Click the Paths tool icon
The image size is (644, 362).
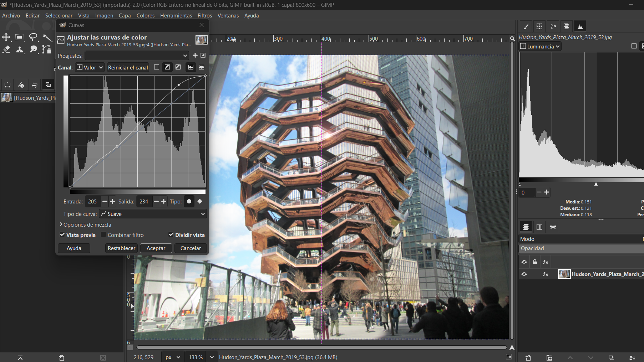(x=47, y=50)
